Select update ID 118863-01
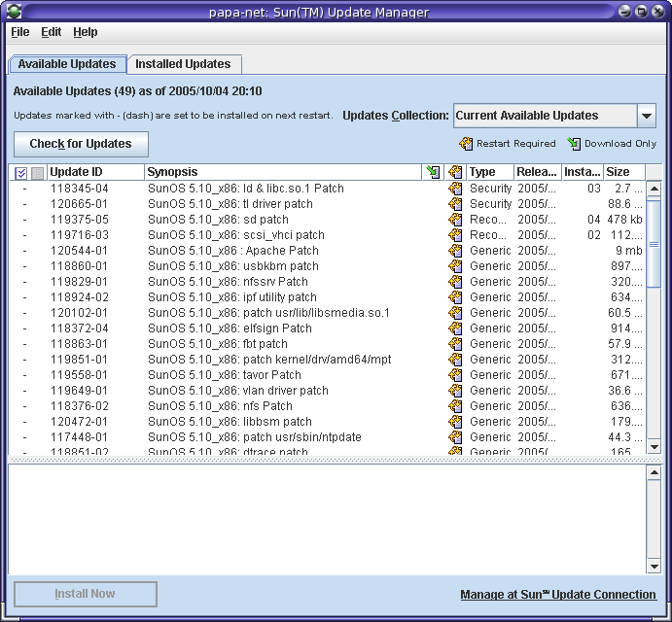This screenshot has height=622, width=672. point(79,343)
